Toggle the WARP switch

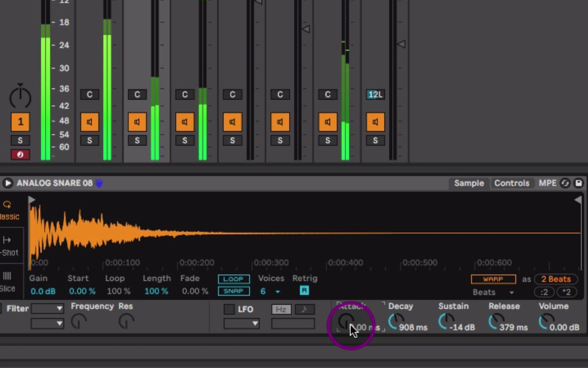click(x=493, y=279)
